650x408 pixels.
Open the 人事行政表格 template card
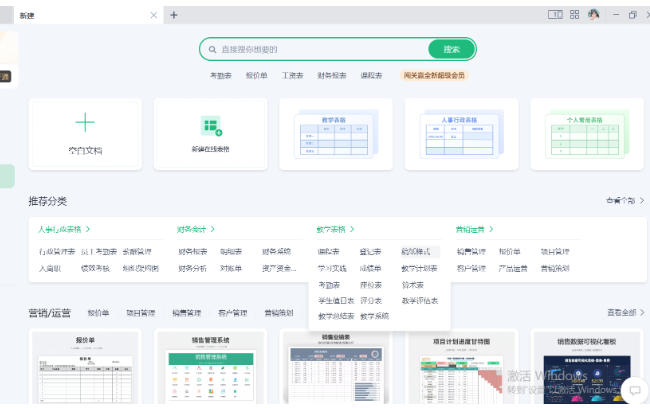tap(461, 134)
